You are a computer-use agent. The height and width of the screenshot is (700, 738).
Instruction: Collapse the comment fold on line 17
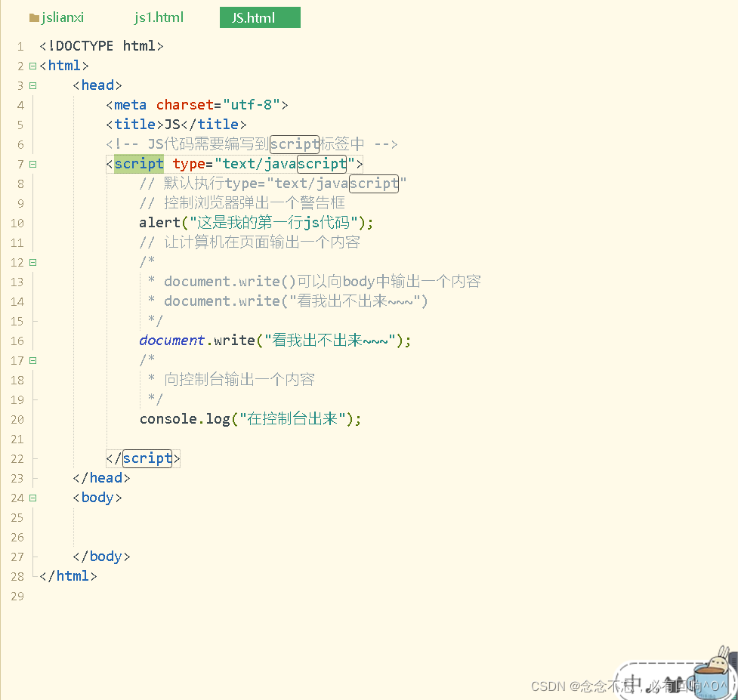pyautogui.click(x=32, y=360)
